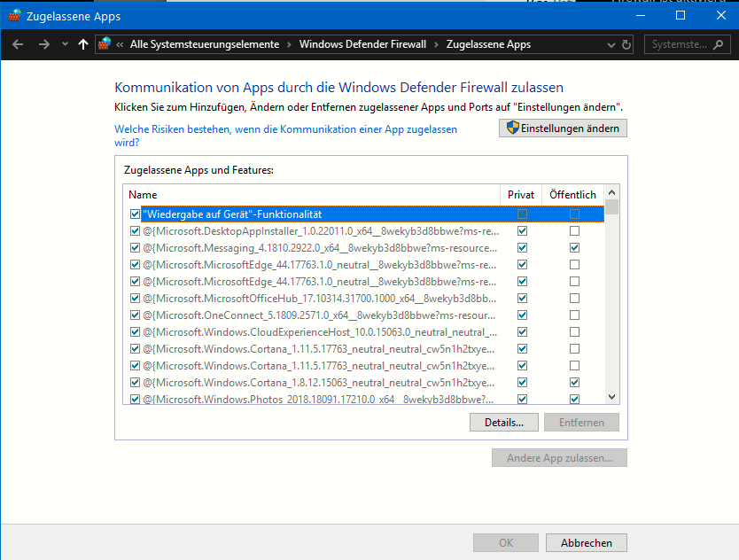Select the Microsoft.OneConnect row
This screenshot has height=560, width=739.
(363, 315)
